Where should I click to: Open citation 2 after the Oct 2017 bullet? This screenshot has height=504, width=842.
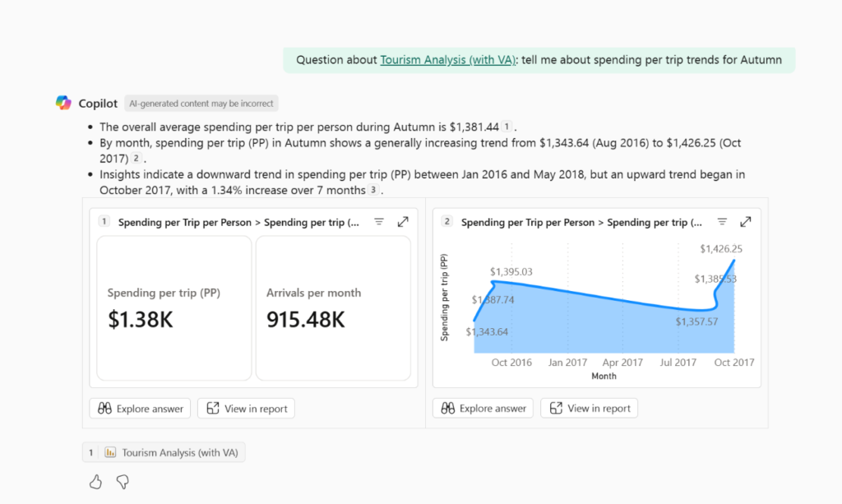coord(136,159)
